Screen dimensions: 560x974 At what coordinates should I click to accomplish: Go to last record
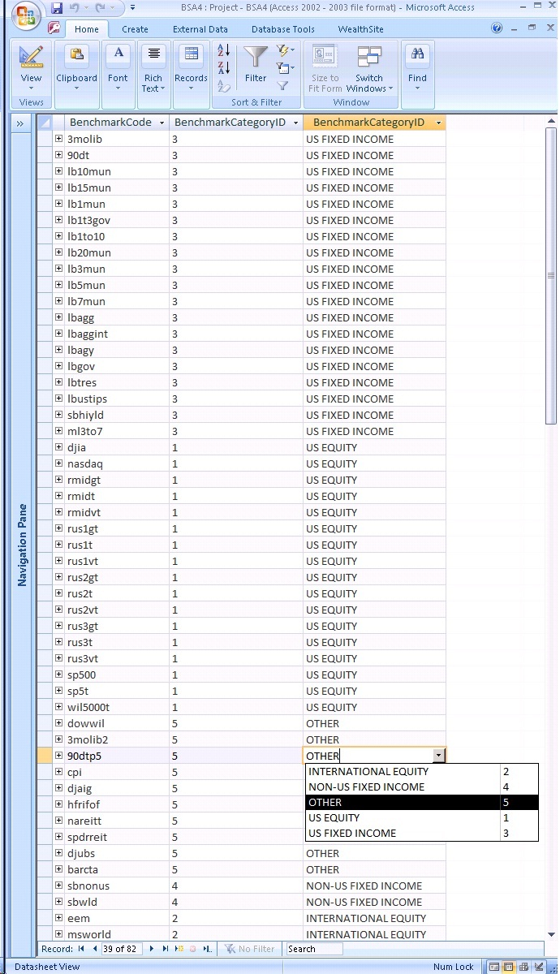point(166,949)
